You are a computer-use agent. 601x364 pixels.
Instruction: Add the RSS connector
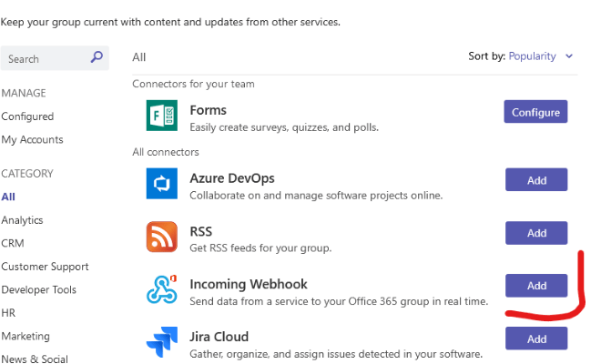pyautogui.click(x=536, y=233)
